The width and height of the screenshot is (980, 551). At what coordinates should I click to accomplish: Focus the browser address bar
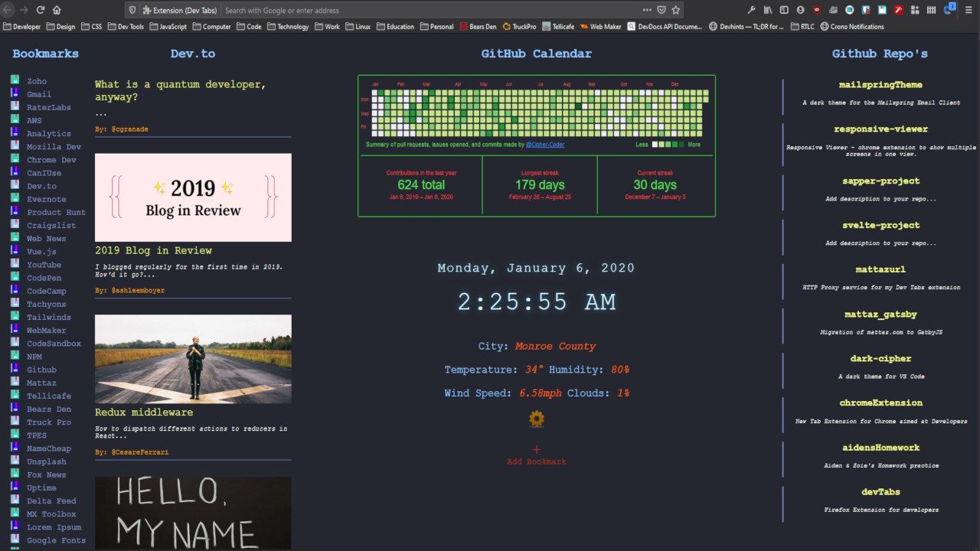(x=430, y=10)
